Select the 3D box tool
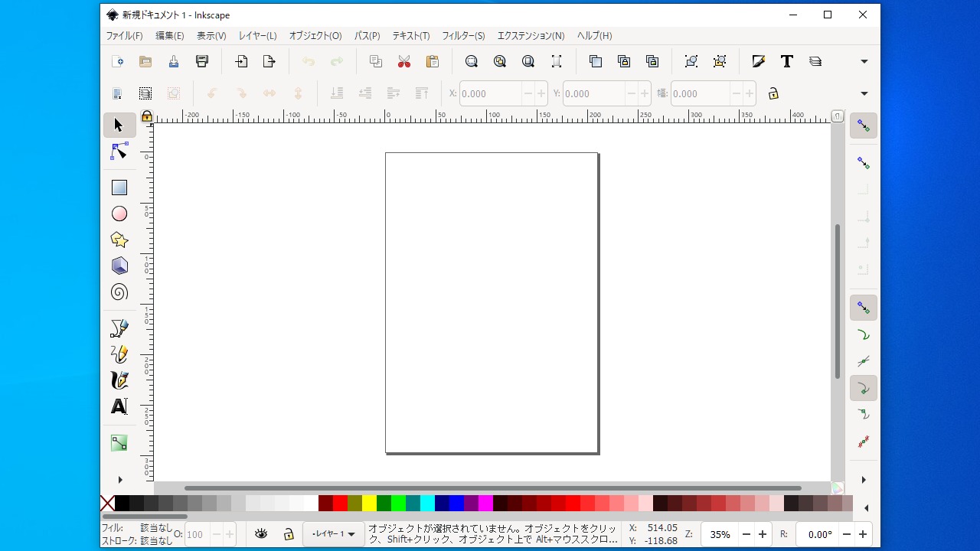Screen dimensions: 980x551 point(119,266)
